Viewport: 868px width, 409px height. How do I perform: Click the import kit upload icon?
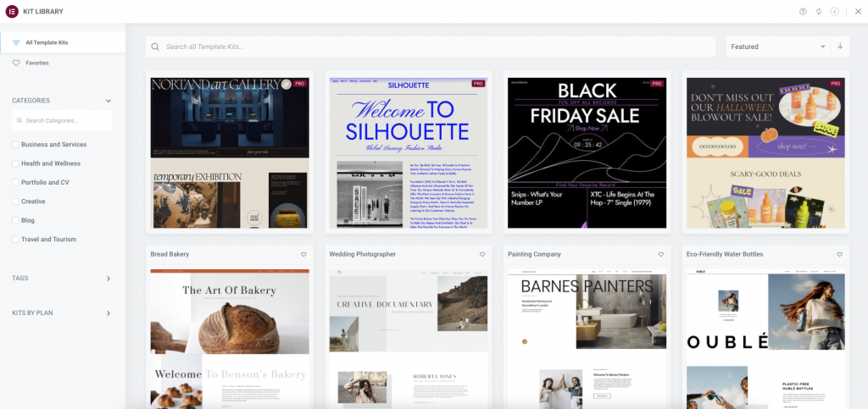pyautogui.click(x=804, y=11)
